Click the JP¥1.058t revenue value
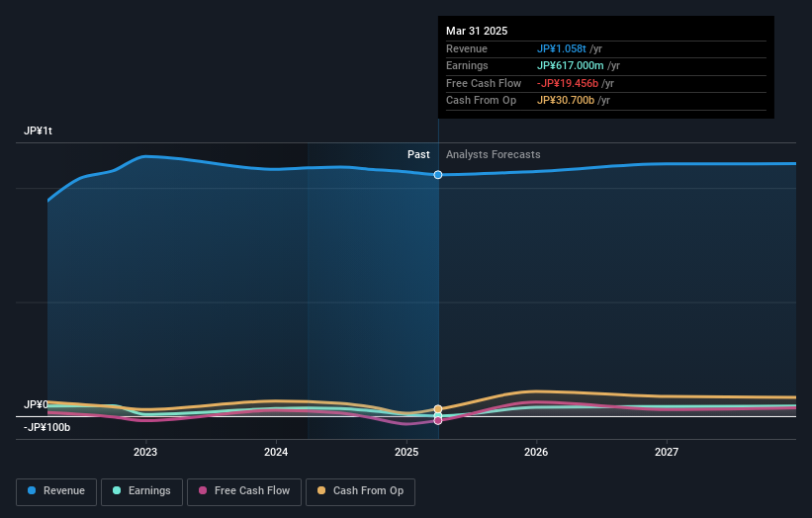Viewport: 812px width, 518px height. tap(562, 48)
